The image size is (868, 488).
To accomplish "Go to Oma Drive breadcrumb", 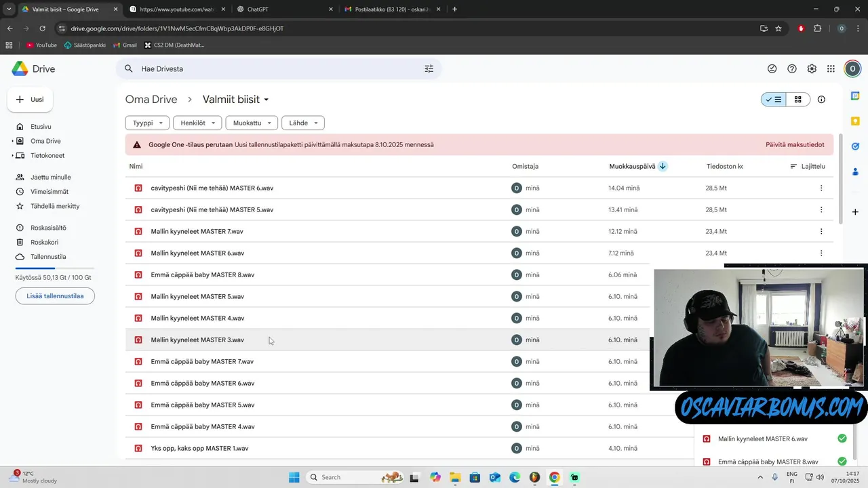I will coord(151,100).
